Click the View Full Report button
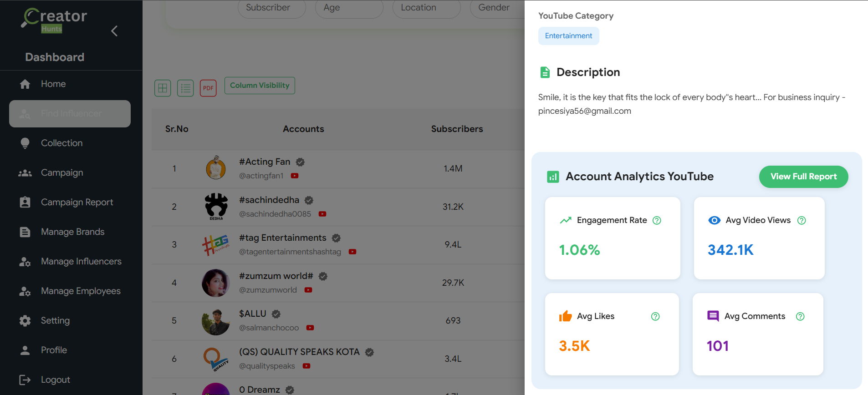868x395 pixels. [x=803, y=177]
